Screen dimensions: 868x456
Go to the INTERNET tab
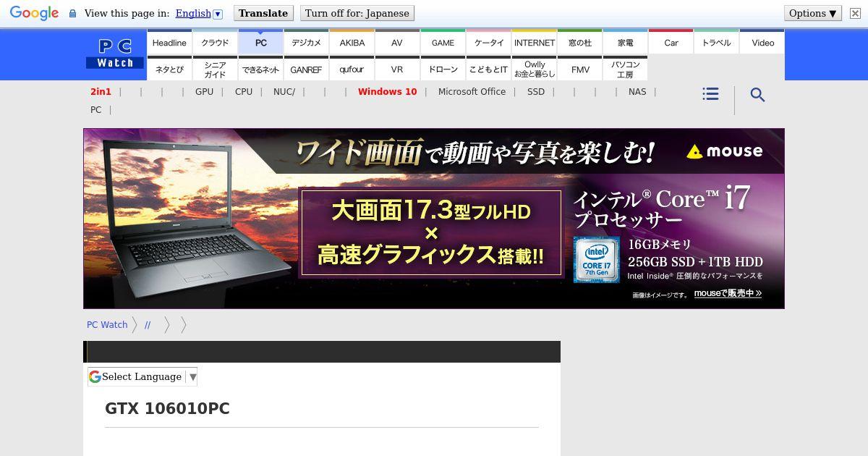click(x=535, y=42)
